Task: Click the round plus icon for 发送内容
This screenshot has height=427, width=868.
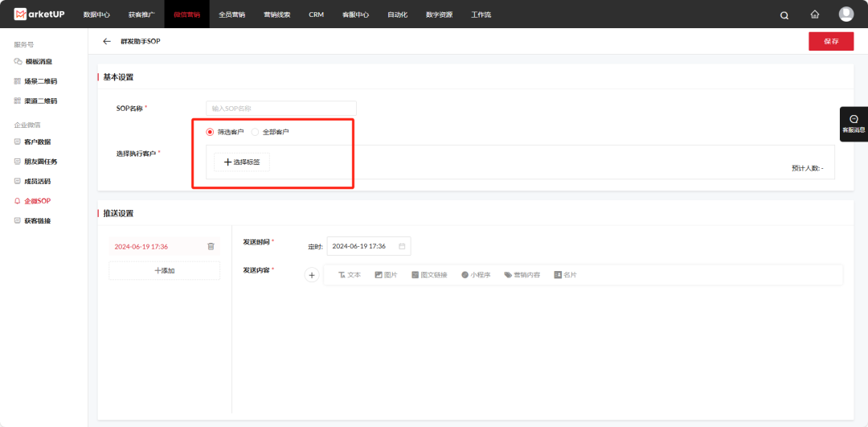Action: point(312,275)
